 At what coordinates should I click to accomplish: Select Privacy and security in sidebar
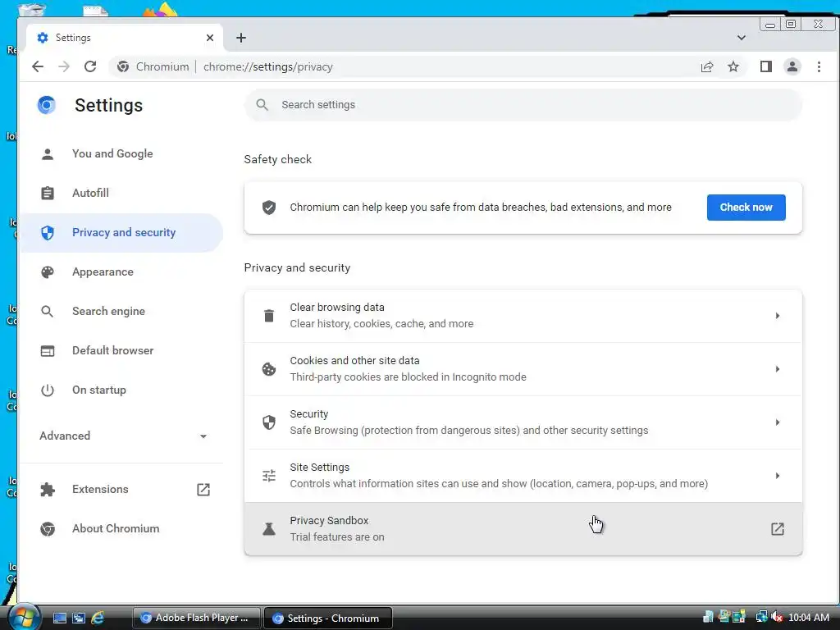click(122, 232)
